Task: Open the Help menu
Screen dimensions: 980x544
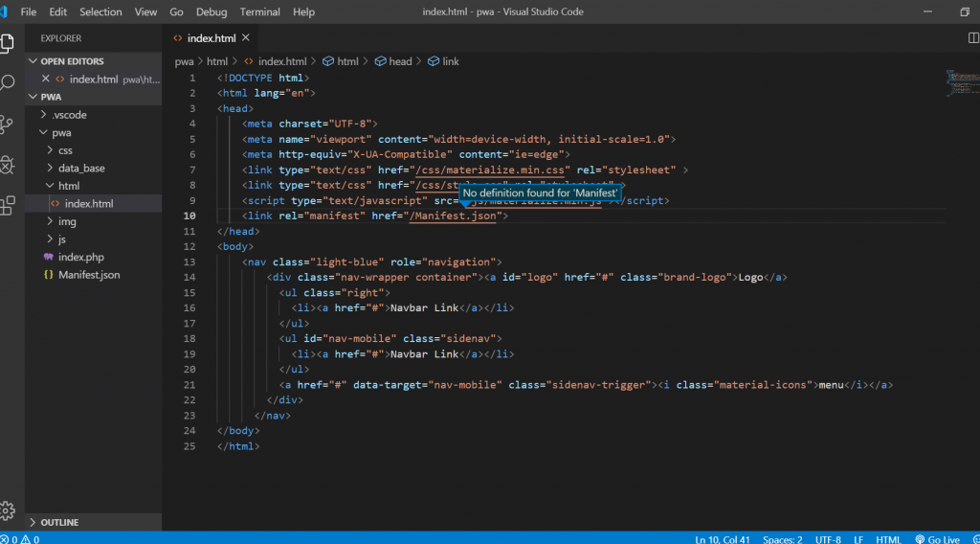Action: [303, 11]
